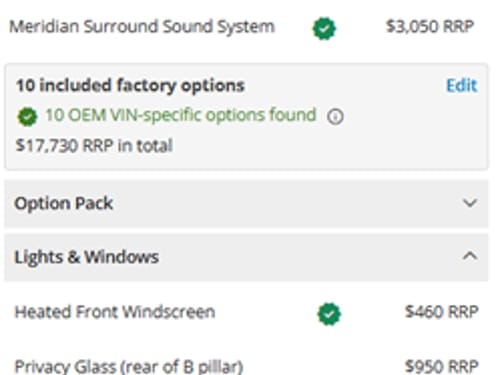Click the $17,730 RRP in total text
The image size is (500, 375).
click(x=94, y=146)
